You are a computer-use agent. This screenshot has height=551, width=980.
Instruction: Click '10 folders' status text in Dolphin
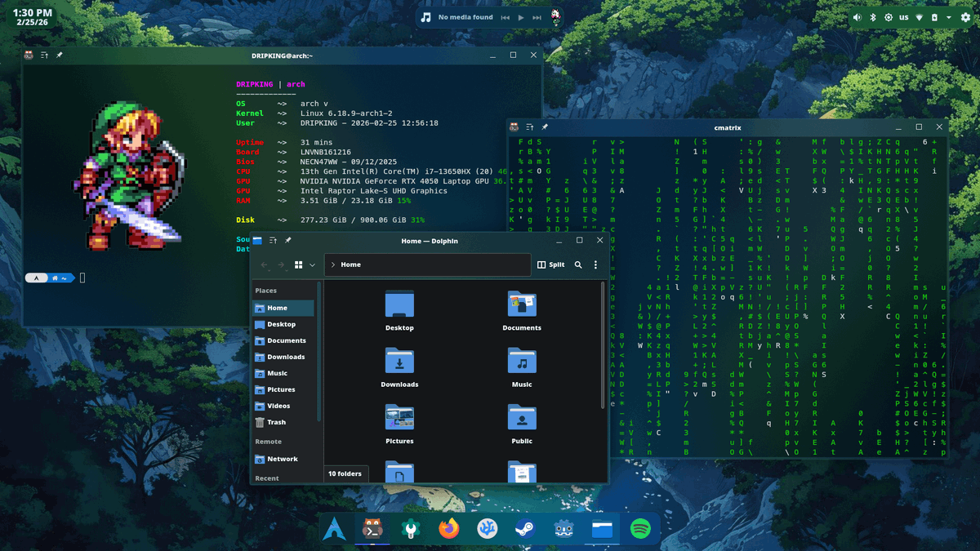(345, 473)
